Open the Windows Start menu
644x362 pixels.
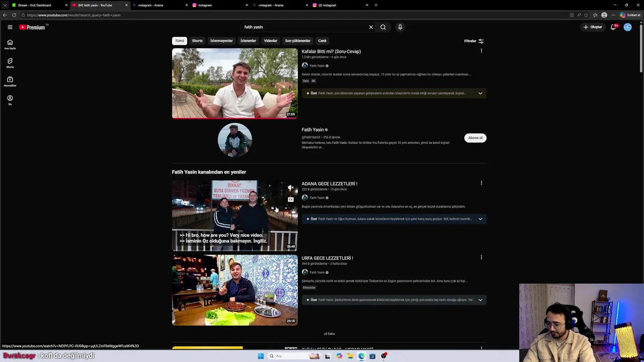pos(261,356)
